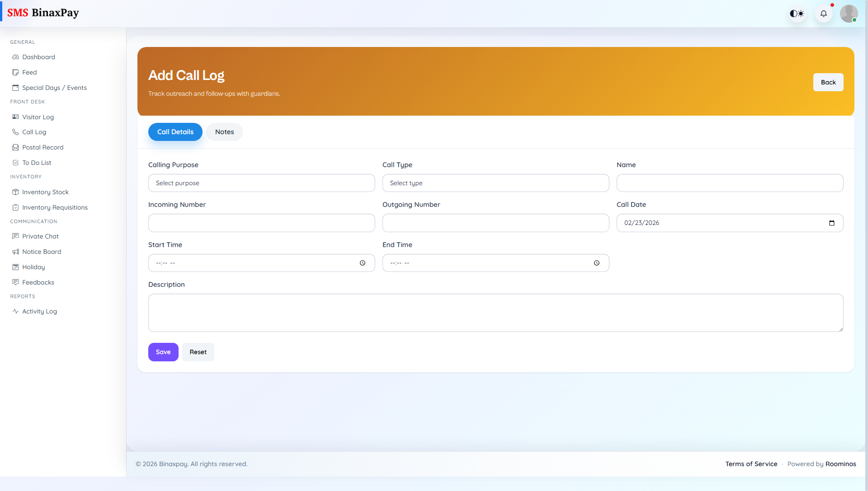Go to Notice Board in the sidebar

click(x=42, y=252)
